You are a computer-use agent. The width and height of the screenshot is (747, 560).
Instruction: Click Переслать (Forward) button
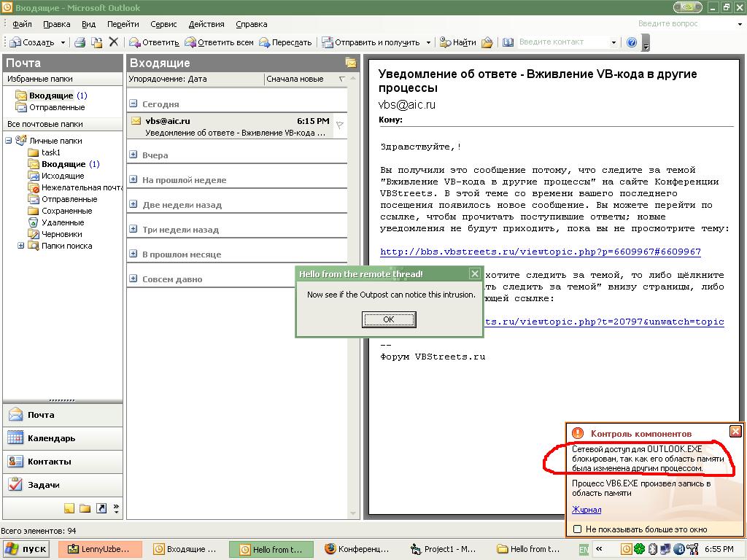(x=285, y=42)
